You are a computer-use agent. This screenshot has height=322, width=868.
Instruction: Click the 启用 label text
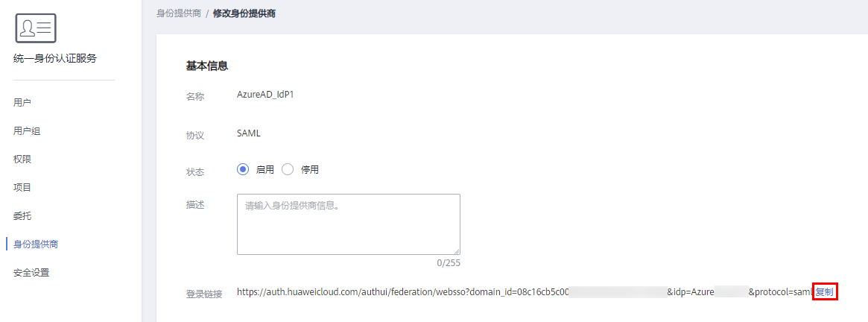[x=264, y=170]
